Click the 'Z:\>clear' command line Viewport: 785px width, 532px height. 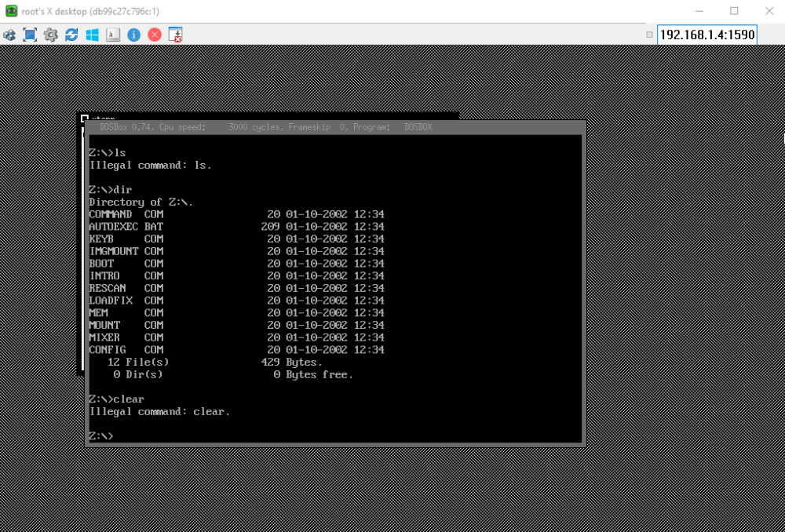coord(117,399)
